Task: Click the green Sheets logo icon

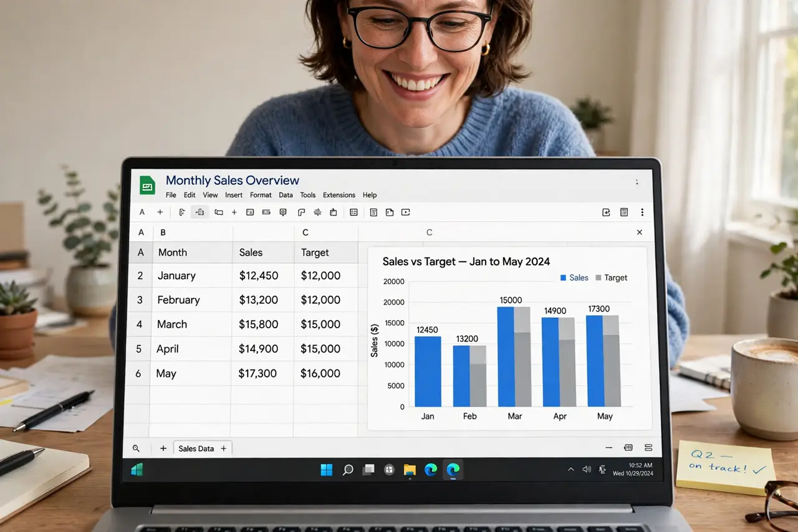Action: (147, 186)
